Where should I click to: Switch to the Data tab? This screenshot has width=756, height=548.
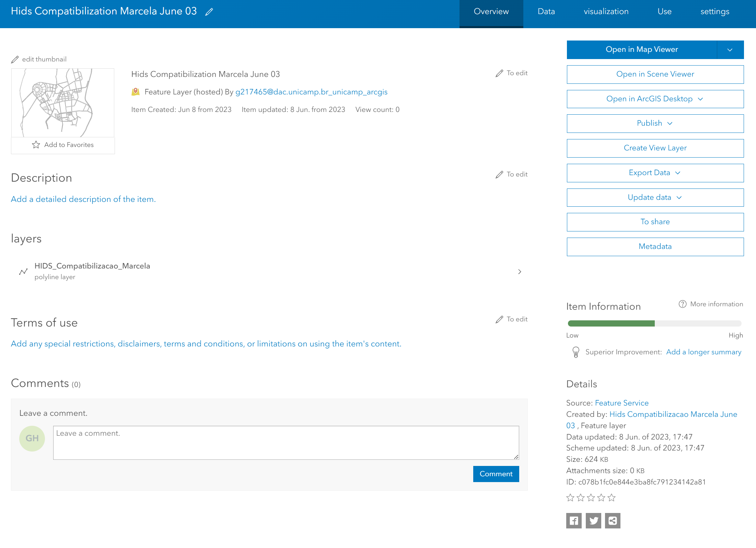point(546,12)
